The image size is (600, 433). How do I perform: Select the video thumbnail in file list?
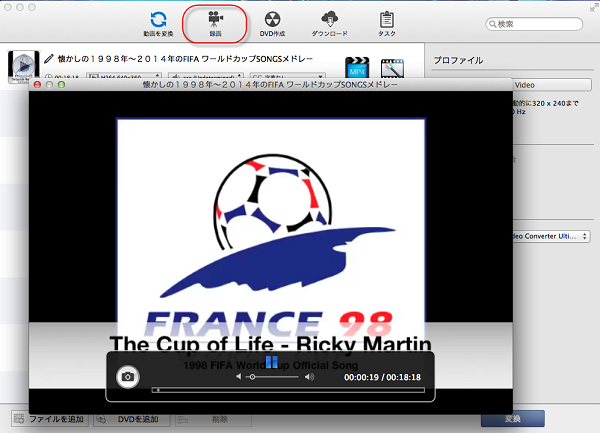tap(23, 65)
